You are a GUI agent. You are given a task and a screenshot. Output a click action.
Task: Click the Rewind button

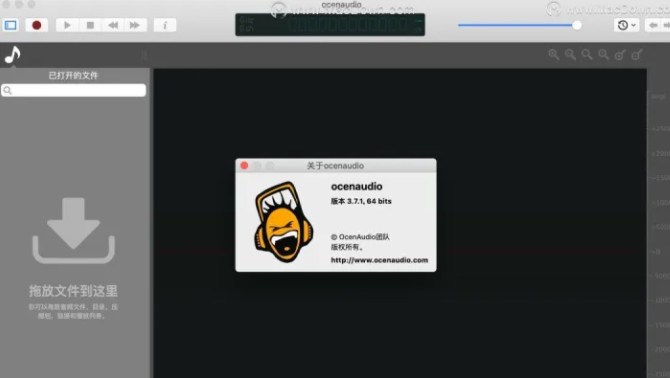tap(113, 25)
